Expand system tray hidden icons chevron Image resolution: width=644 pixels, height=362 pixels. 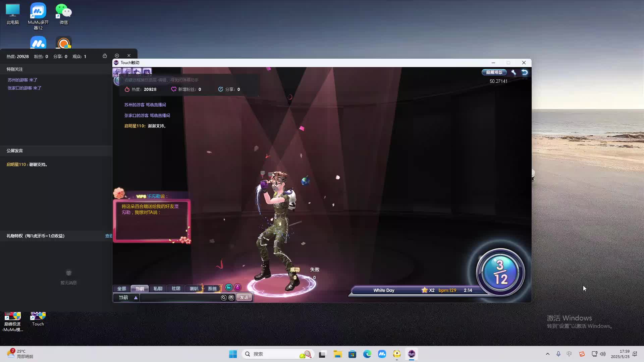[547, 354]
